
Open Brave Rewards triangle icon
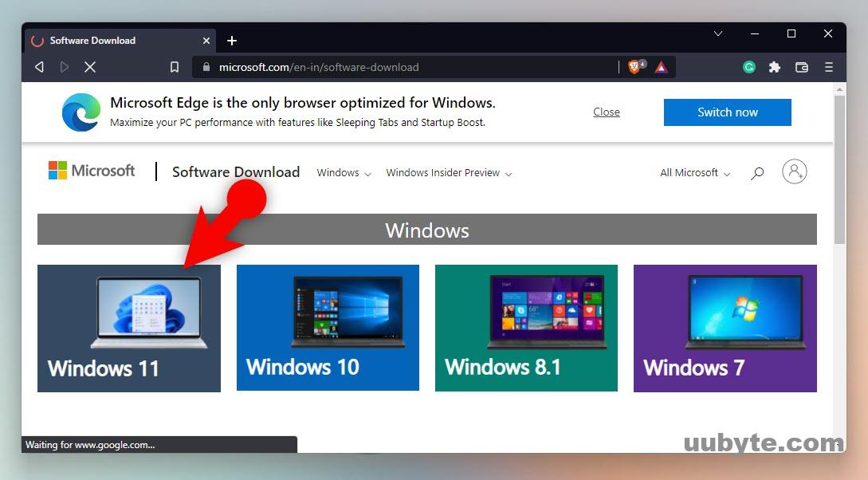tap(662, 67)
